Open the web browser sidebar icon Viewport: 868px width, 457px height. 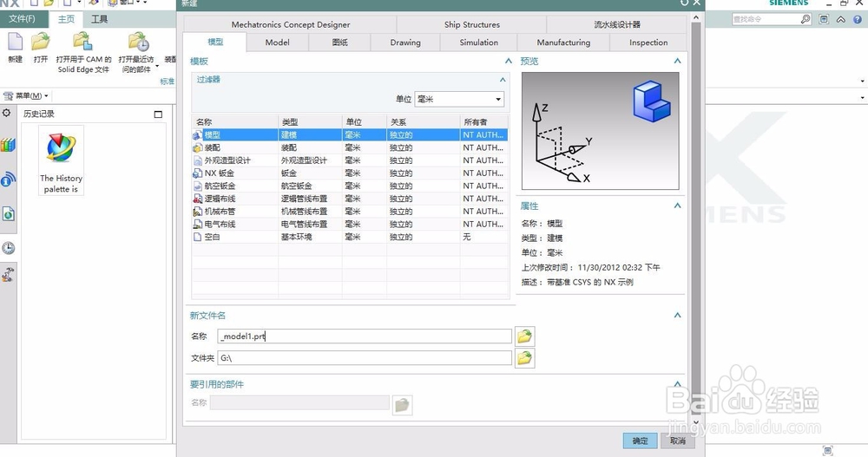(x=8, y=180)
